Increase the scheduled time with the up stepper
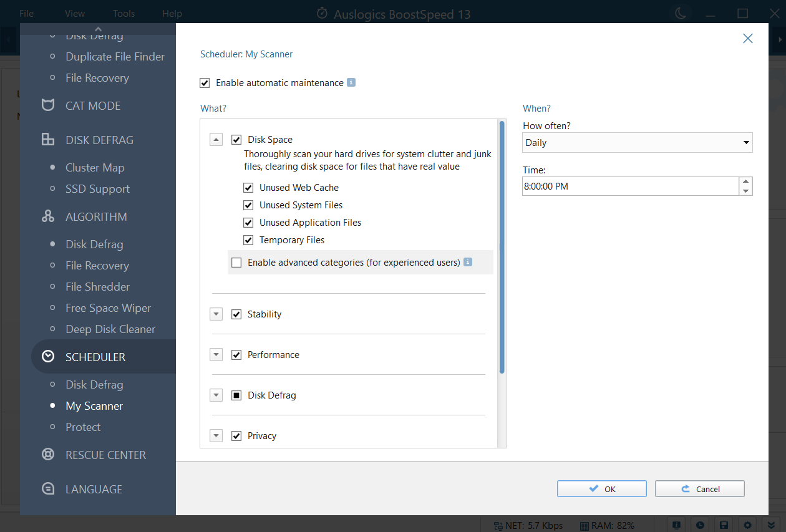786x532 pixels. (746, 182)
